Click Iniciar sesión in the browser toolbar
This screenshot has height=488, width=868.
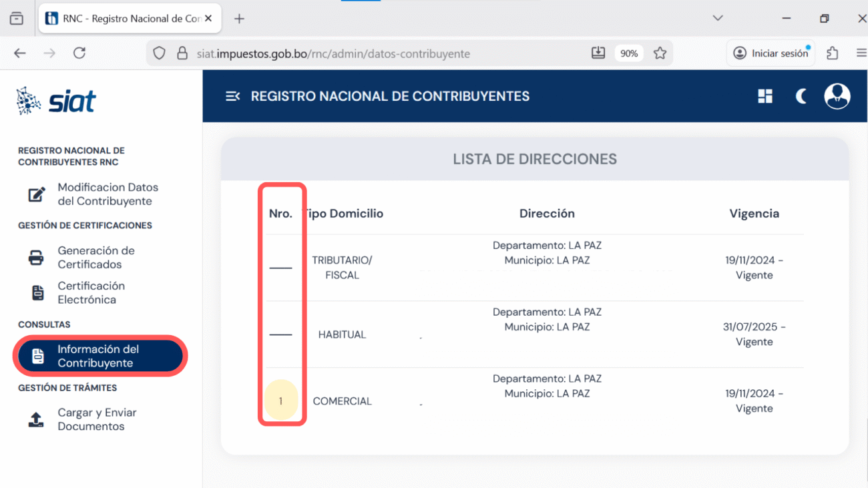(771, 53)
